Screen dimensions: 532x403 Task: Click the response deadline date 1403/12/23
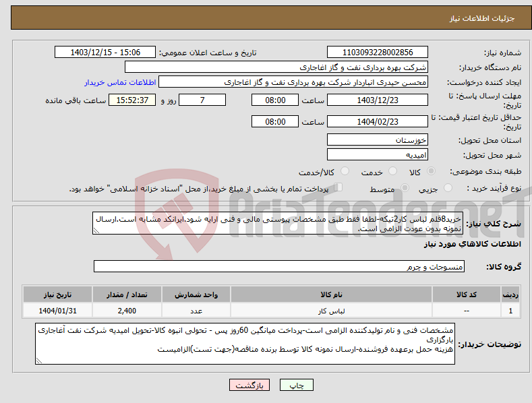pos(378,100)
